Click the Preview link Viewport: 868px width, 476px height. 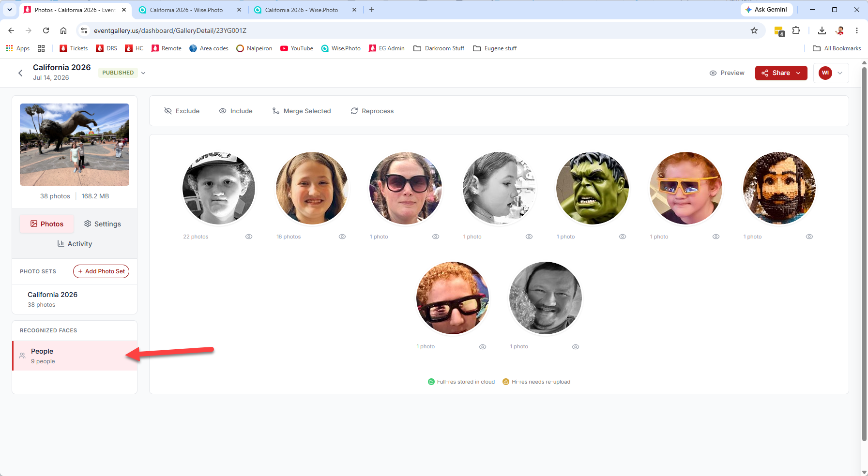tap(727, 73)
